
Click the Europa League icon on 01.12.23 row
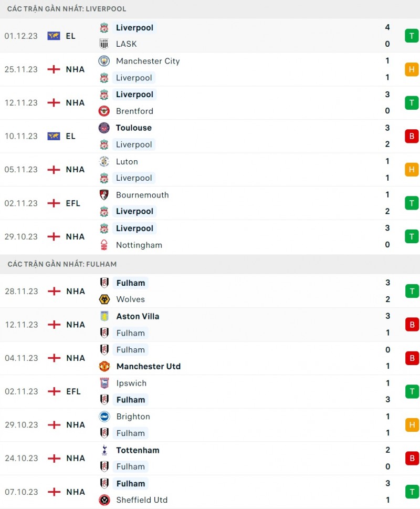click(54, 36)
